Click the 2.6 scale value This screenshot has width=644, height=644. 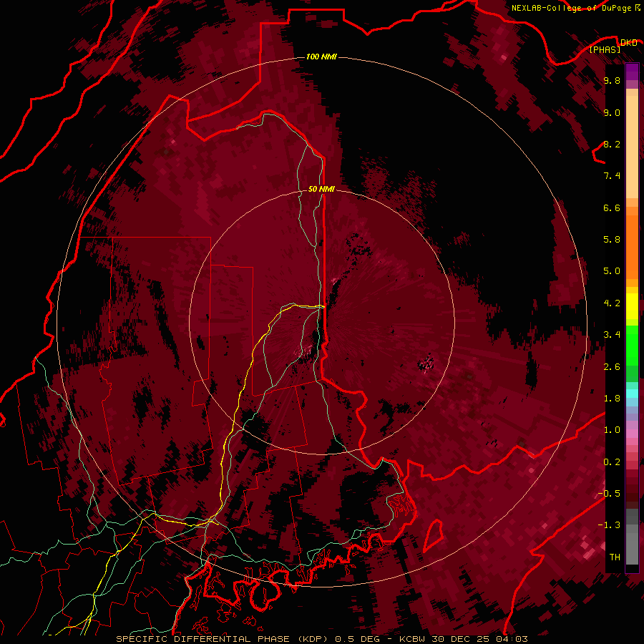click(612, 367)
